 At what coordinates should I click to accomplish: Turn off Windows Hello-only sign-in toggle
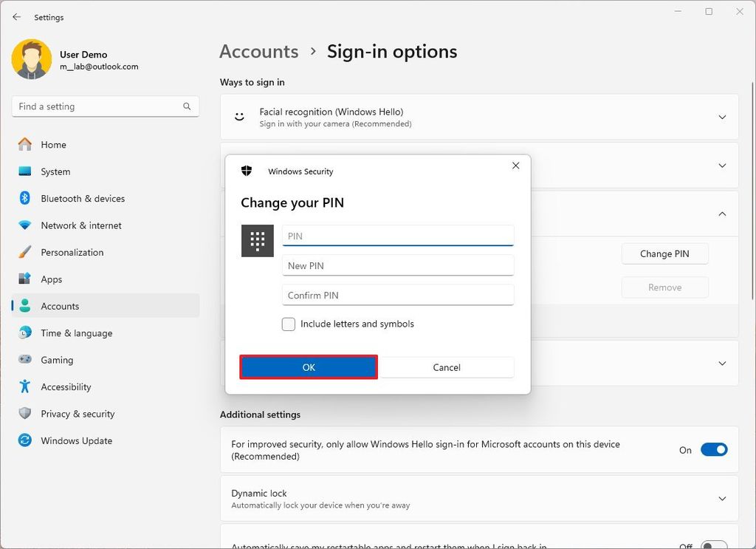(714, 449)
